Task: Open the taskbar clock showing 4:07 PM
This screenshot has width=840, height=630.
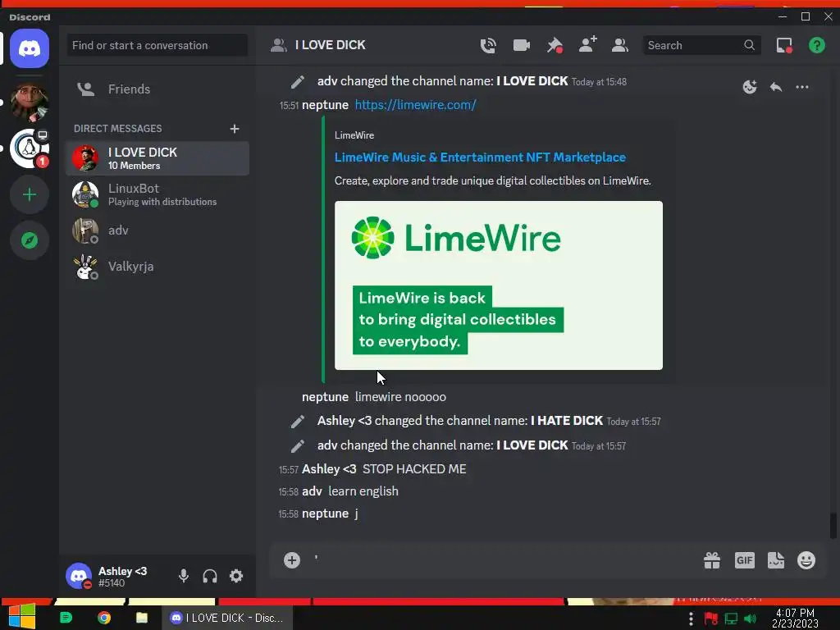Action: [795, 619]
